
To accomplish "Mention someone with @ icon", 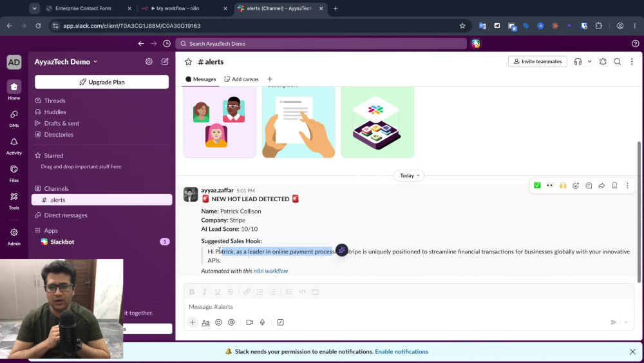I will (x=232, y=323).
